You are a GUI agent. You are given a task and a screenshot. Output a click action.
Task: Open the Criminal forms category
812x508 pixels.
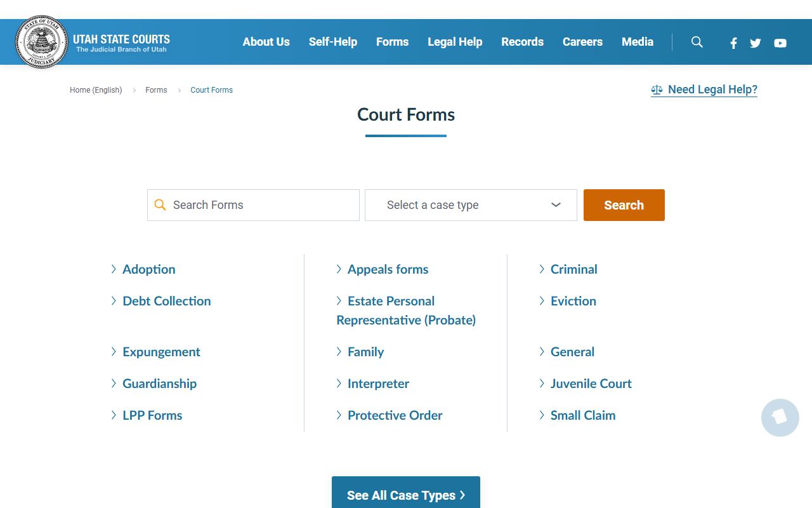[573, 269]
